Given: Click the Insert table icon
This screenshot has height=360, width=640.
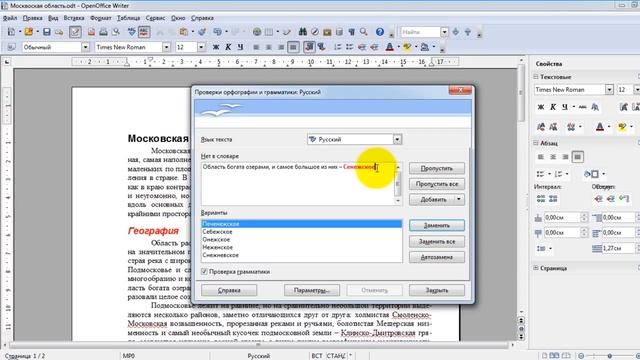Looking at the screenshot, I should pyautogui.click(x=269, y=32).
